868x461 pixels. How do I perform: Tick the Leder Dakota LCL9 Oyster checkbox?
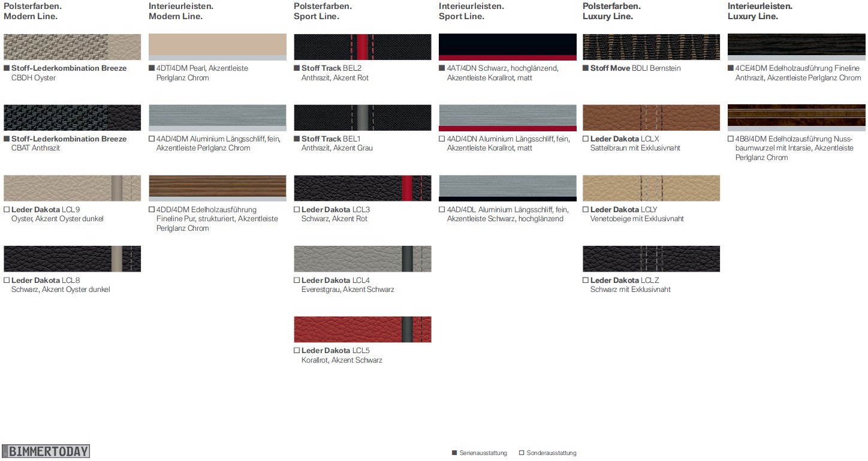[x=7, y=210]
